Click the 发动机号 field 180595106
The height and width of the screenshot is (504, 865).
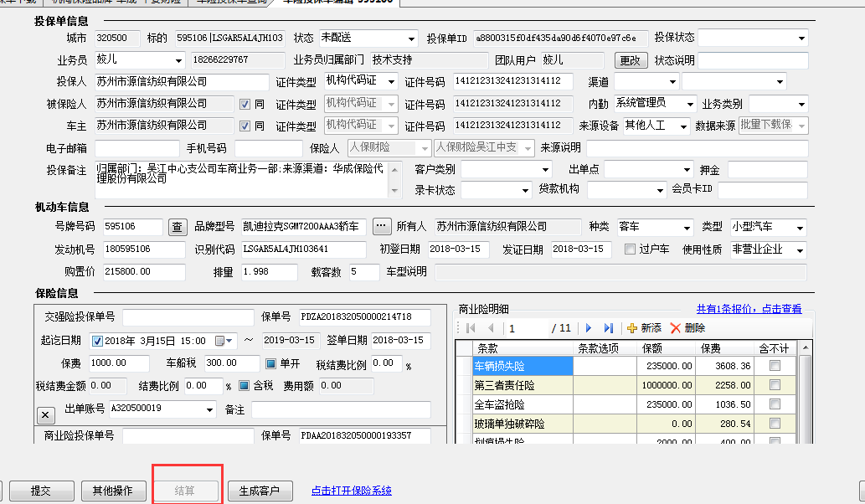click(x=144, y=249)
